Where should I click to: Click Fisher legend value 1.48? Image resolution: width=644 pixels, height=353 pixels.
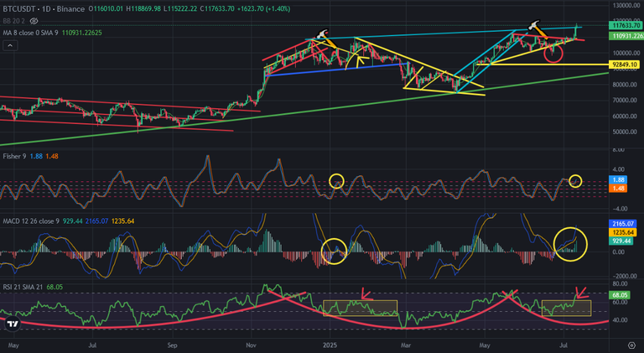(52, 157)
